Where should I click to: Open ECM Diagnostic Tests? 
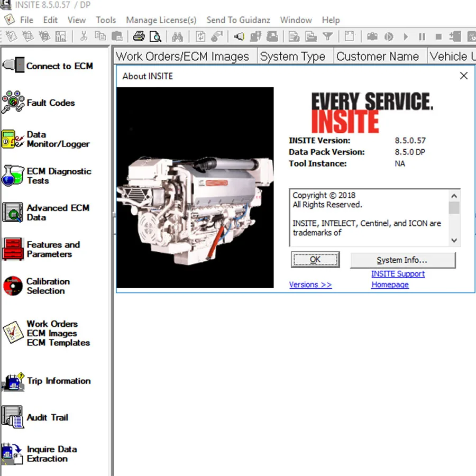47,176
